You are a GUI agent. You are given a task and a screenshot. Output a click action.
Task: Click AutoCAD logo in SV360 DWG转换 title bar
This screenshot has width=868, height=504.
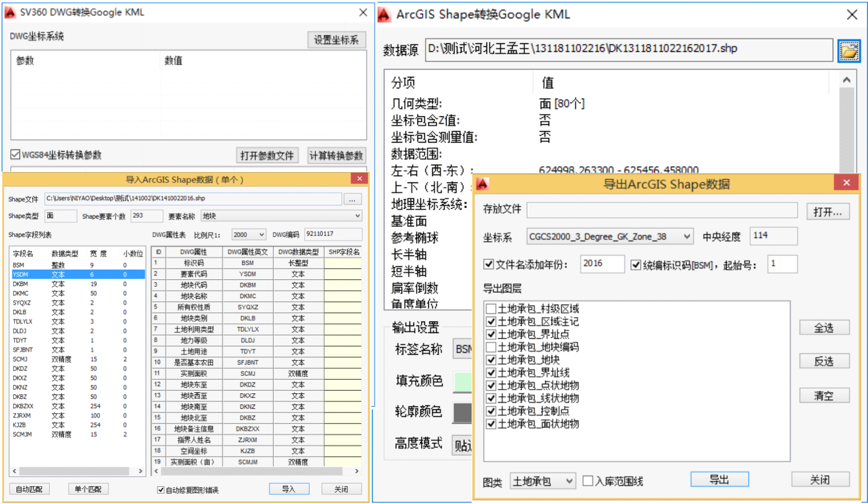[x=10, y=12]
